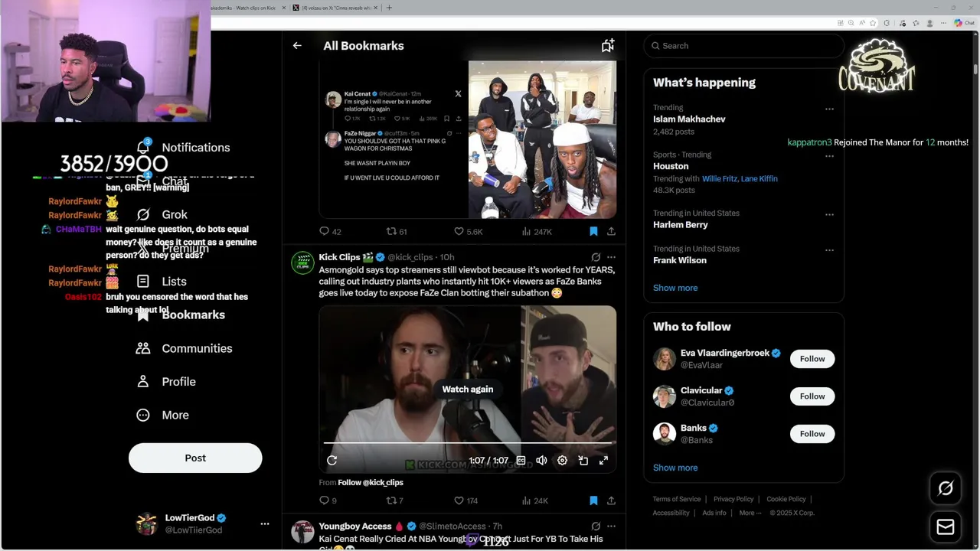Open the Terms of Service footer link
The image size is (980, 551).
pyautogui.click(x=677, y=499)
